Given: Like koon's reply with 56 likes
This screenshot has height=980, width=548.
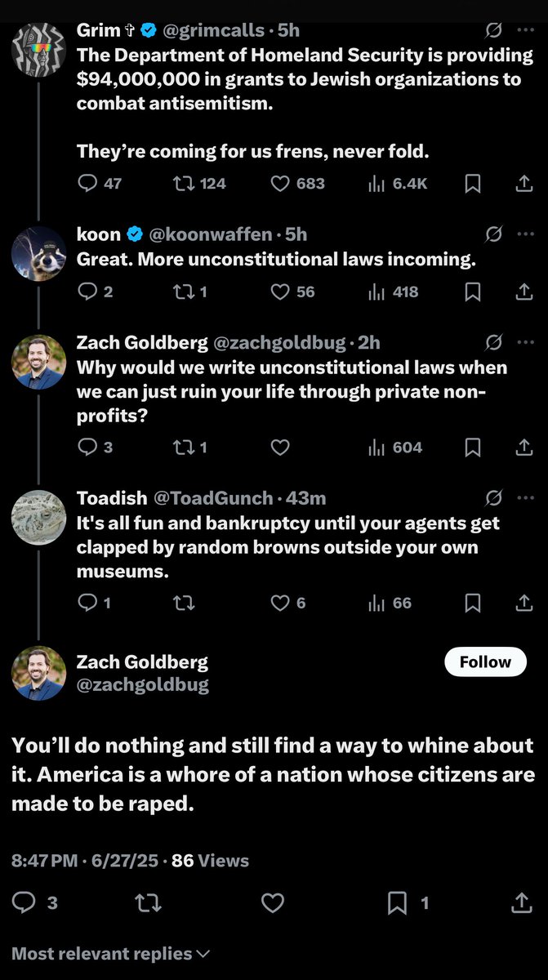Looking at the screenshot, I should pyautogui.click(x=280, y=292).
